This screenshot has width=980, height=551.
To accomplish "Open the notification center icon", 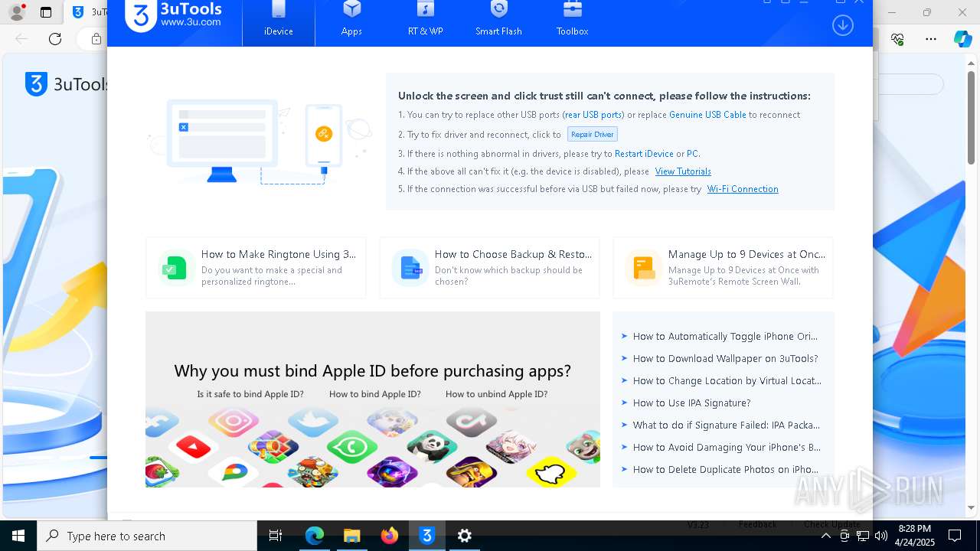I will pyautogui.click(x=955, y=536).
